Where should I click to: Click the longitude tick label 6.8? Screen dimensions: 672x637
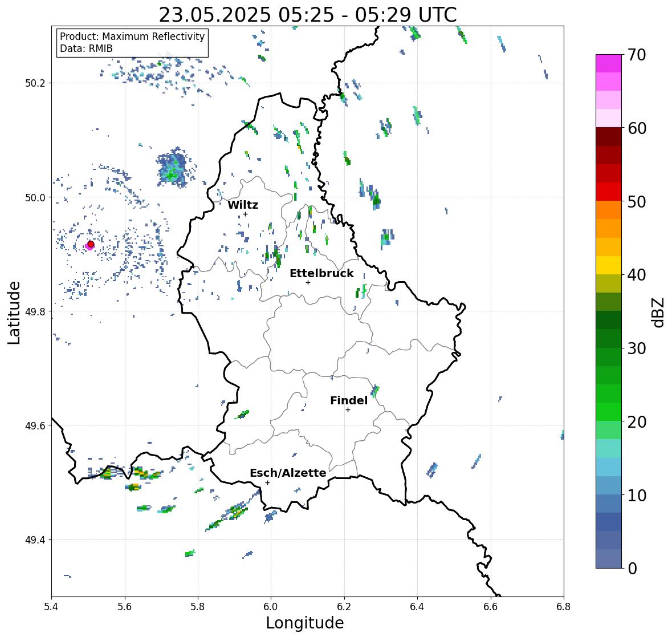[563, 606]
